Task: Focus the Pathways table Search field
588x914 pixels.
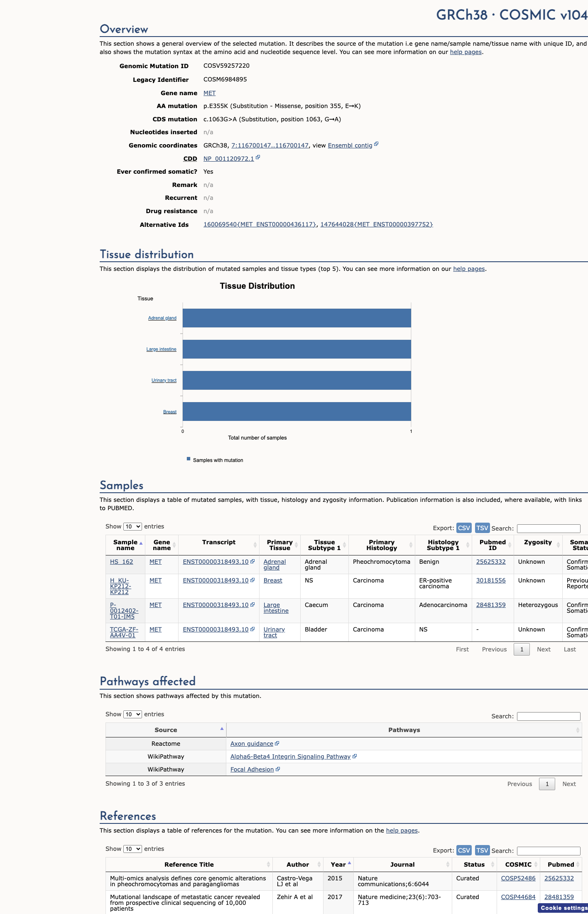Action: (549, 716)
